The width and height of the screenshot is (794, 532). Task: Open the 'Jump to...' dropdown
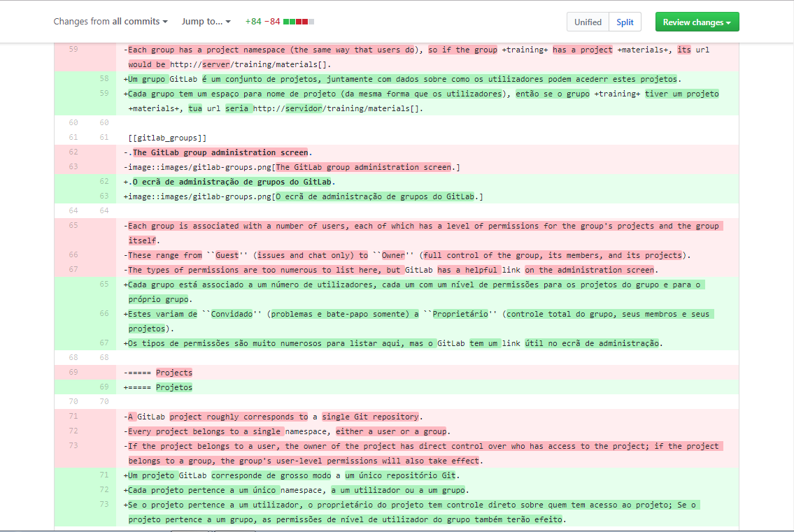pos(206,21)
